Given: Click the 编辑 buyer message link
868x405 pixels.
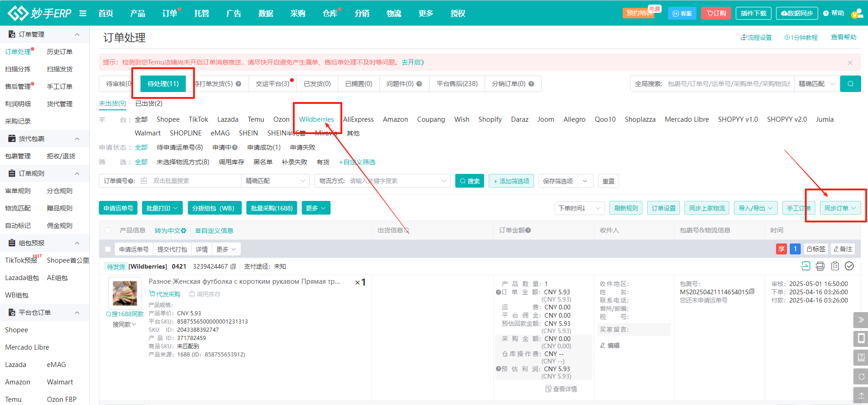Looking at the screenshot, I should coord(609,346).
